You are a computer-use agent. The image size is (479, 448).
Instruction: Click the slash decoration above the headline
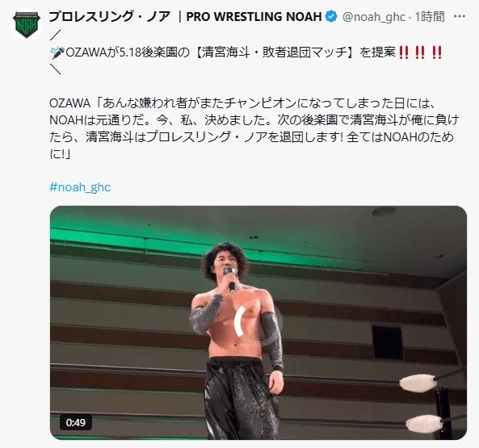(55, 35)
